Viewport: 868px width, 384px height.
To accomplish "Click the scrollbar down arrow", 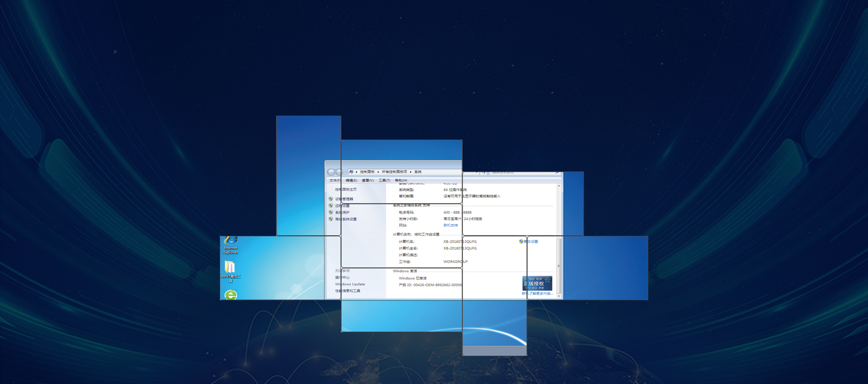I will pyautogui.click(x=559, y=296).
